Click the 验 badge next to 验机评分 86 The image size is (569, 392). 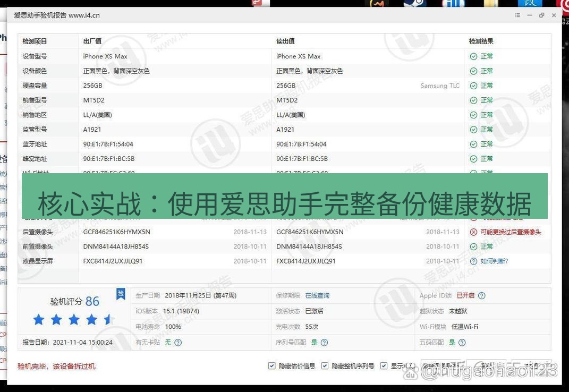coord(121,294)
